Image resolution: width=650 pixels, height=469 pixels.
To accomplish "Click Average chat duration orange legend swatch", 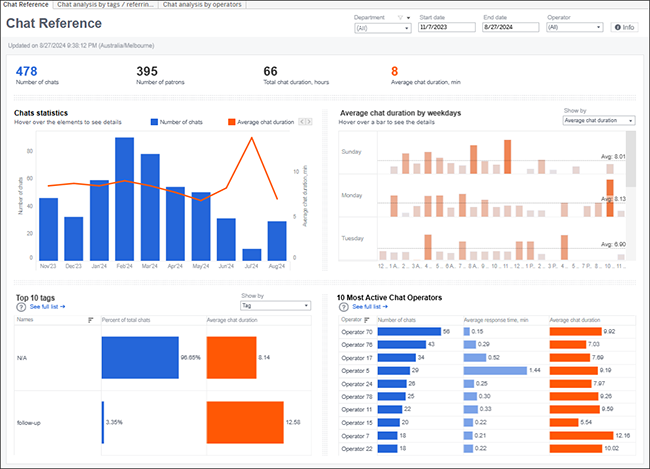I will click(232, 122).
